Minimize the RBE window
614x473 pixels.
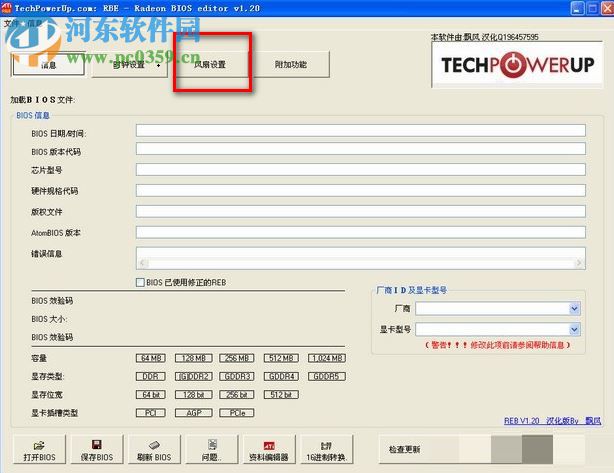click(577, 8)
